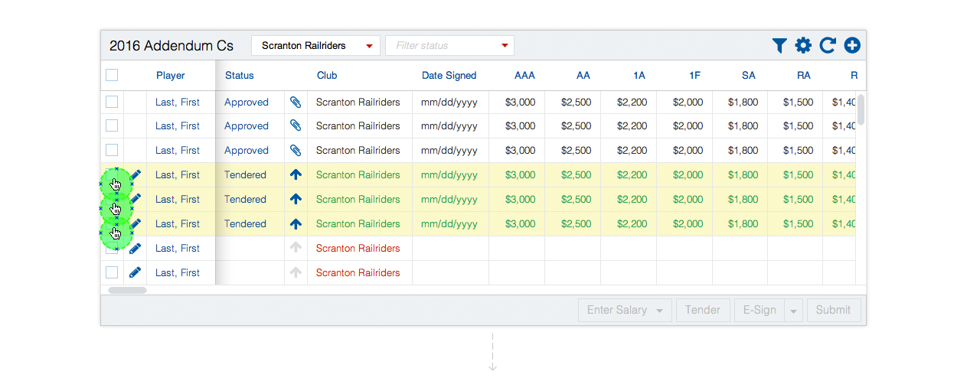
Task: Click the horizontal scrollbar thumb under the table
Action: [x=127, y=290]
